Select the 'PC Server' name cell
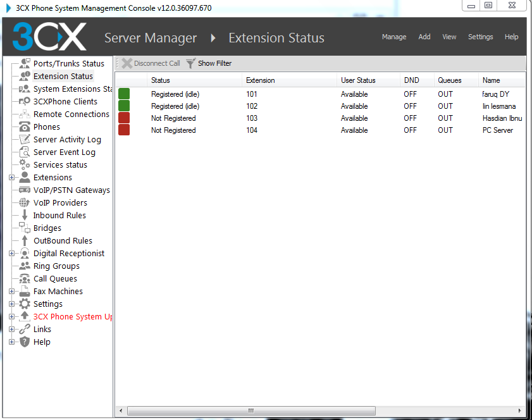 (x=498, y=130)
